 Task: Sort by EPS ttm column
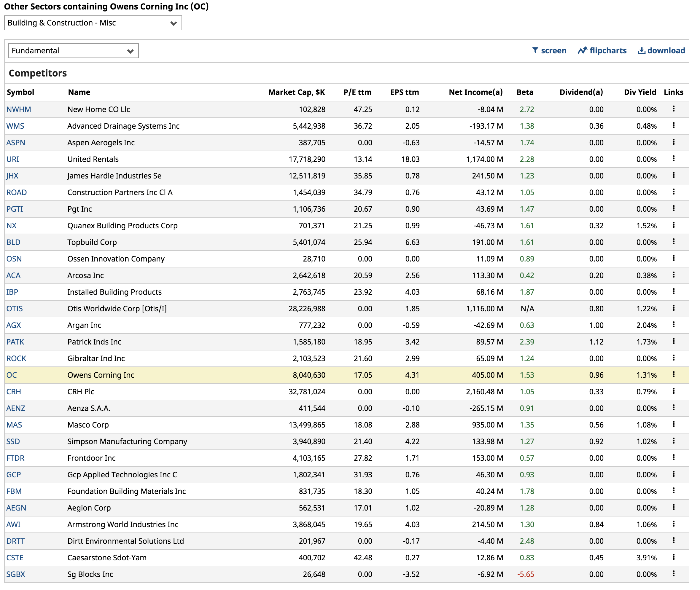(405, 92)
